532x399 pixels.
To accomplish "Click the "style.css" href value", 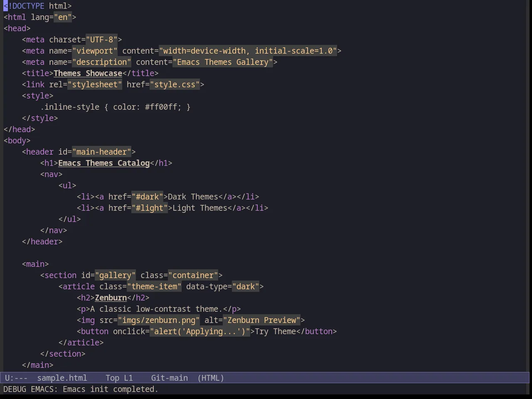I will [x=175, y=84].
